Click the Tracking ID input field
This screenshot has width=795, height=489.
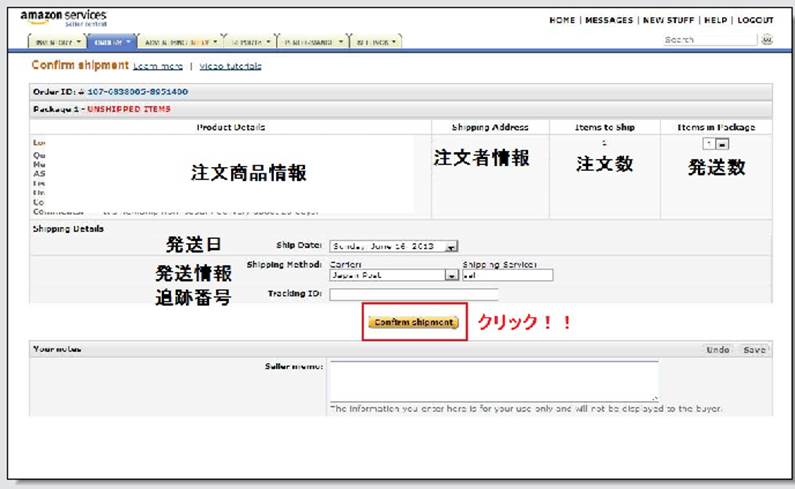tap(413, 294)
